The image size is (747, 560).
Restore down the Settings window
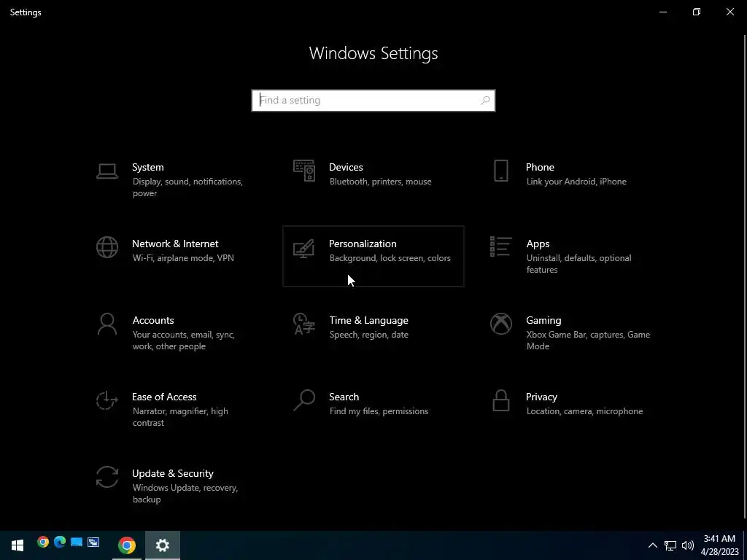point(697,12)
